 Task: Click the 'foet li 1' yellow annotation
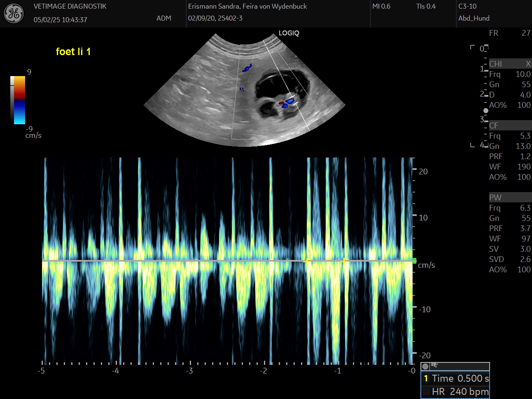tap(73, 51)
